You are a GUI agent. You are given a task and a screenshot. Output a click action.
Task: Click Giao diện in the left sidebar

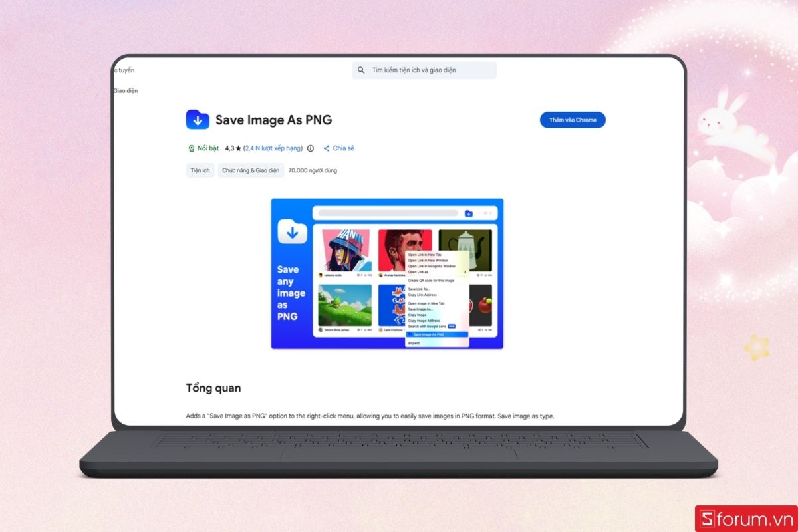(128, 90)
